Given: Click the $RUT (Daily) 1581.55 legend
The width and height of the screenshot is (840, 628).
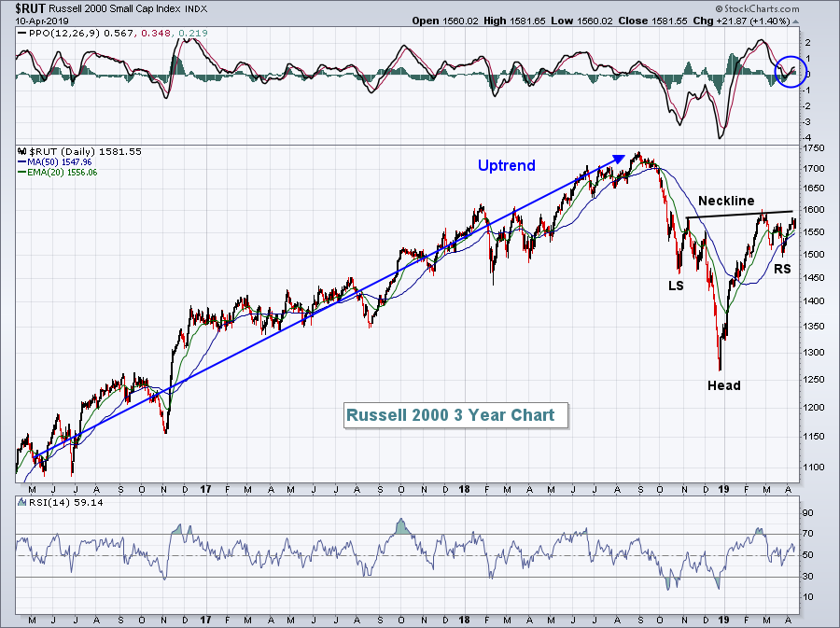Looking at the screenshot, I should 85,151.
